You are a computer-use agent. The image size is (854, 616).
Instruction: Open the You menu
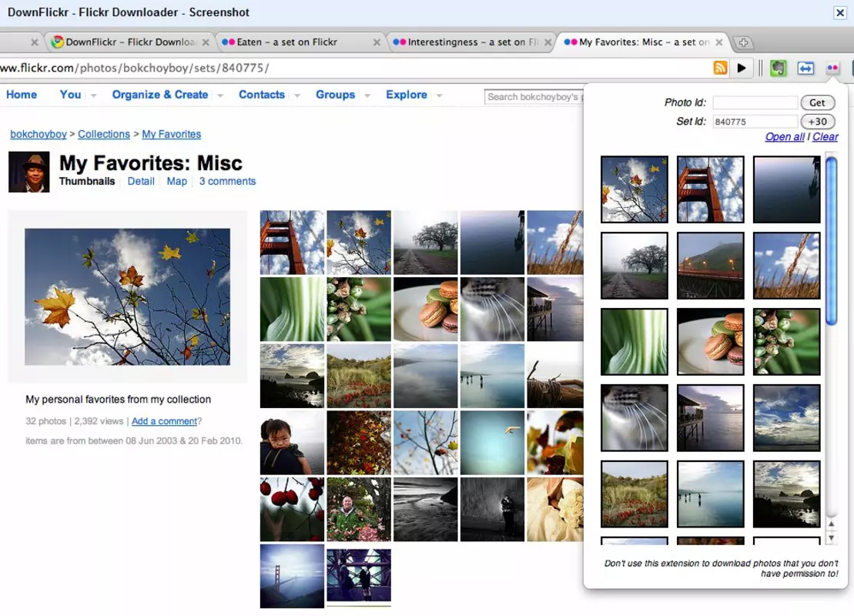[x=70, y=94]
